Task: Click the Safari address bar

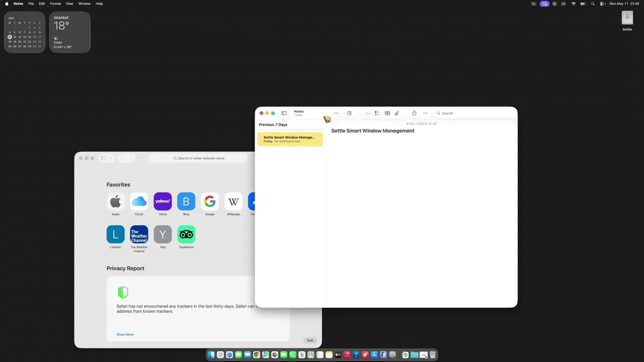Action: [x=199, y=158]
